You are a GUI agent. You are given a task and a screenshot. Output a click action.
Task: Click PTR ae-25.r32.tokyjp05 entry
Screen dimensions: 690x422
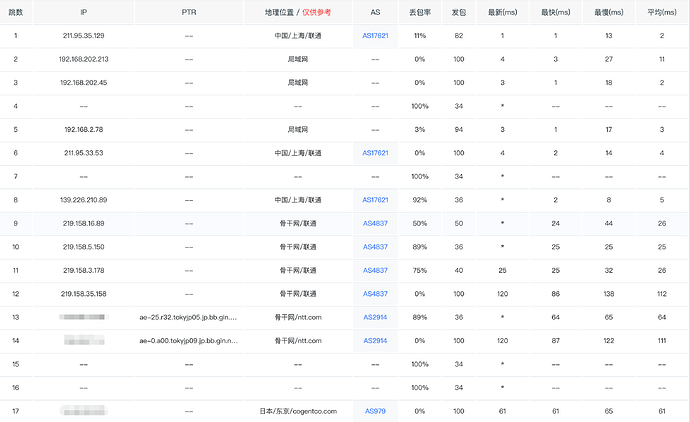(x=188, y=317)
